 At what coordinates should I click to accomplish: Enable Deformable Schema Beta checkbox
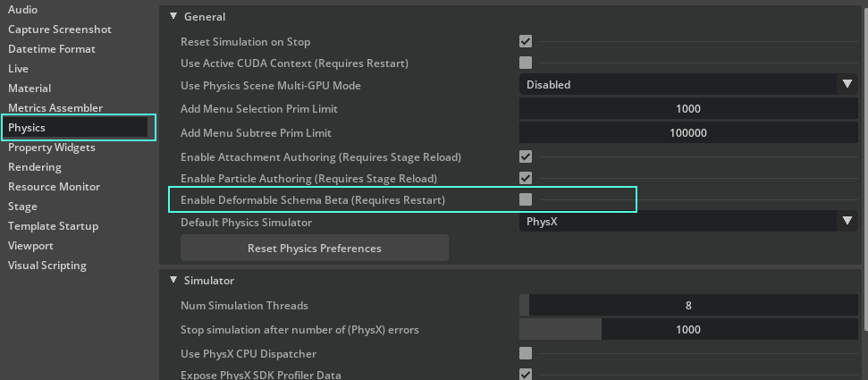526,199
